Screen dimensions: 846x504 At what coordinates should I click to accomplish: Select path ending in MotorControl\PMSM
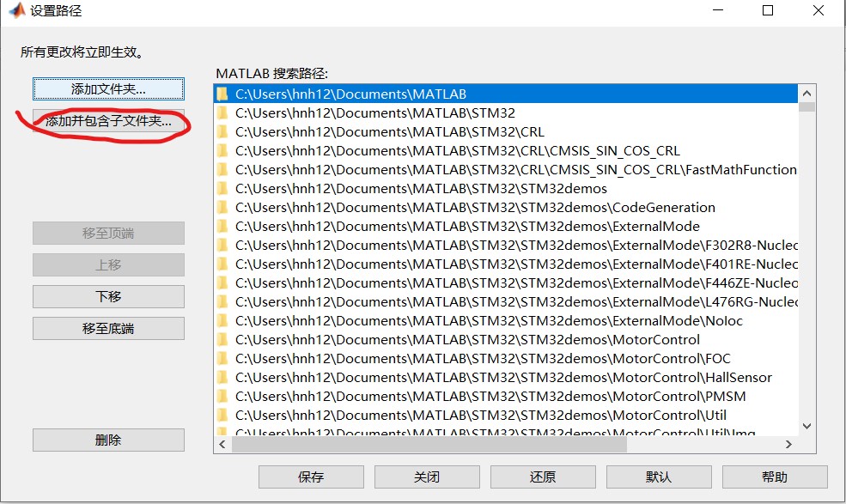[x=506, y=396]
